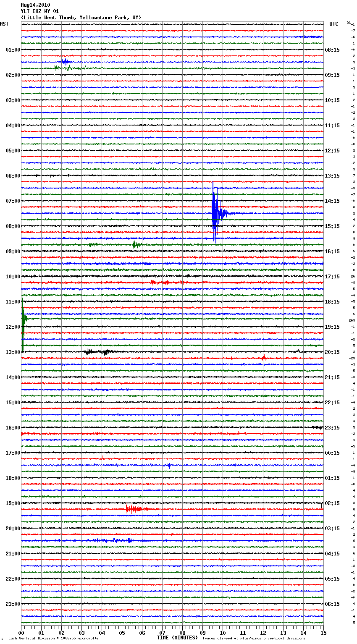Select the 13:00 MST row label

(x=13, y=352)
